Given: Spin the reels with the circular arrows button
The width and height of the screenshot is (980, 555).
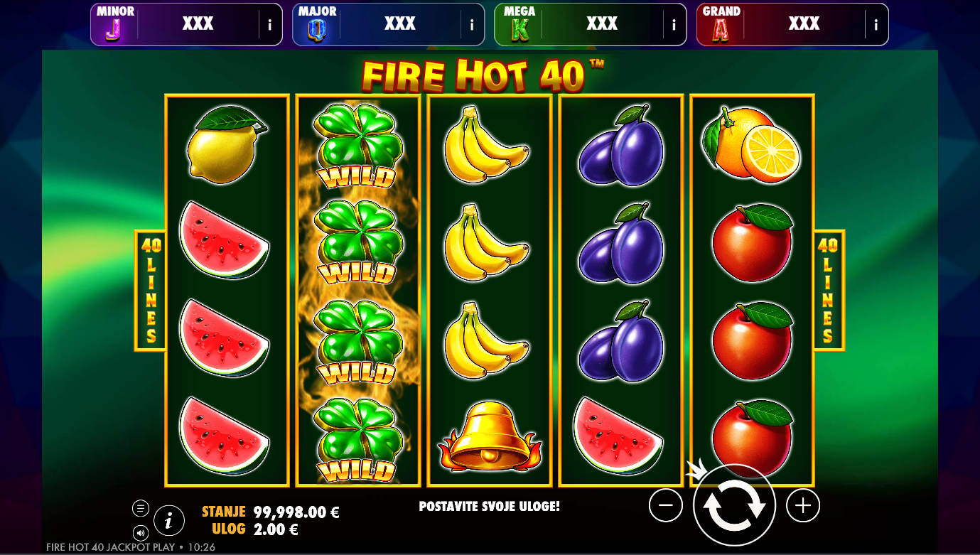Looking at the screenshot, I should (734, 505).
